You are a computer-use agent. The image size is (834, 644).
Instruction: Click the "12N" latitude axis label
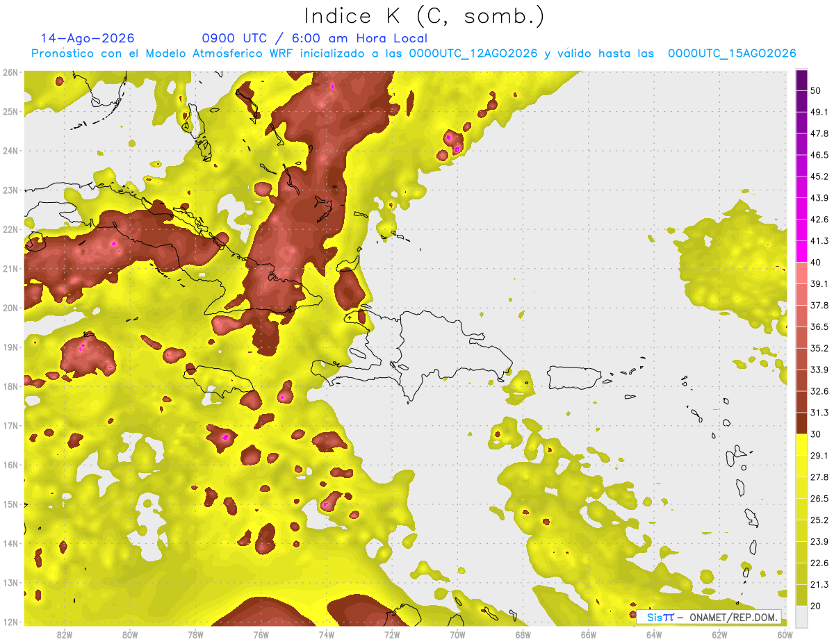[10, 622]
